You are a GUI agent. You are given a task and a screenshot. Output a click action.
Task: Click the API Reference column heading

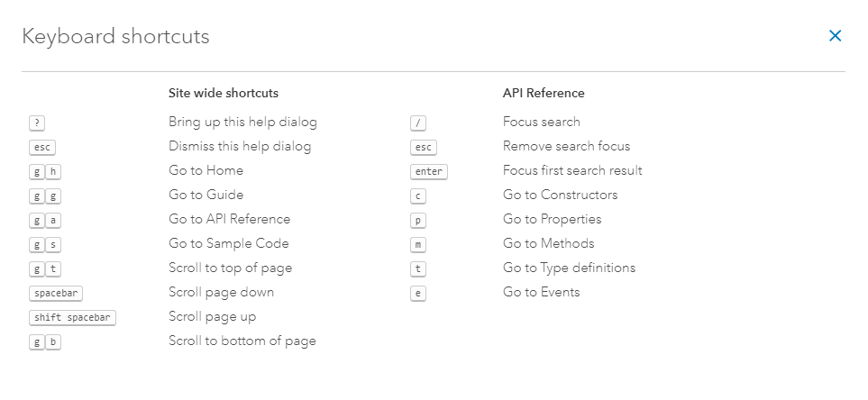544,93
